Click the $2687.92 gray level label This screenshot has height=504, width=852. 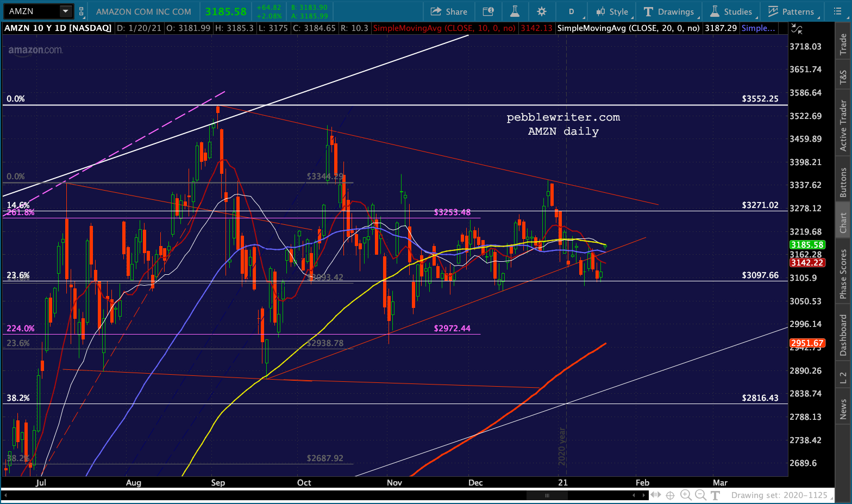325,458
